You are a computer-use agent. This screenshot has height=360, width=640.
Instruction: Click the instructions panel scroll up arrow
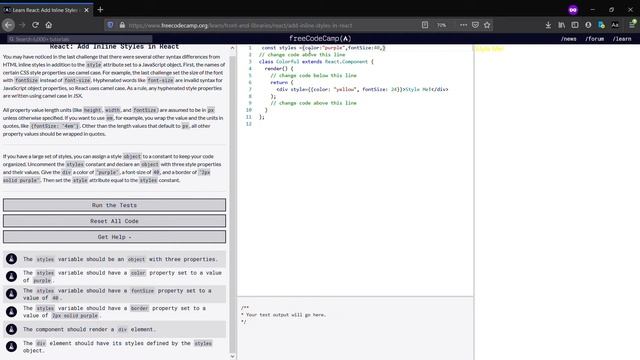click(x=233, y=48)
